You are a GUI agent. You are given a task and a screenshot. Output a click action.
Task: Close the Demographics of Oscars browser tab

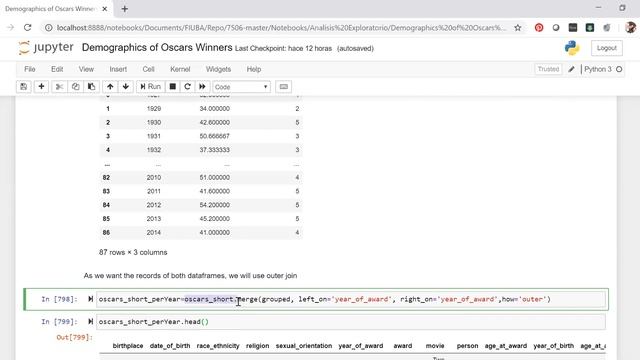pos(104,9)
